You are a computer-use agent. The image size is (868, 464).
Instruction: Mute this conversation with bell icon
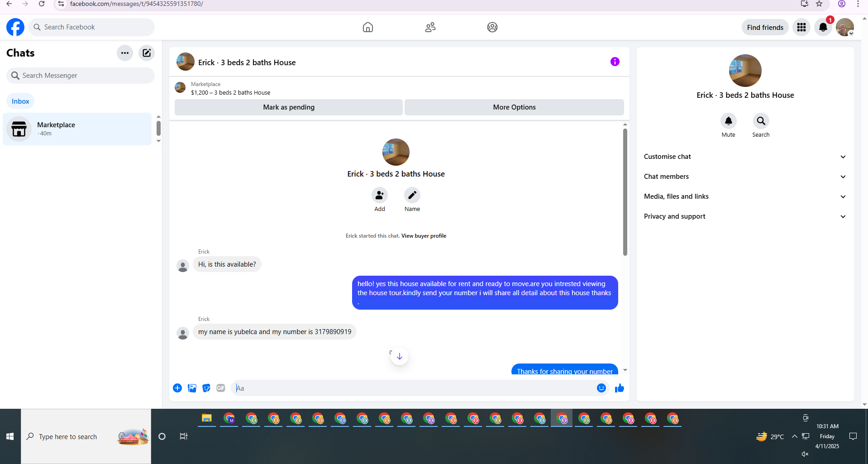click(x=729, y=121)
